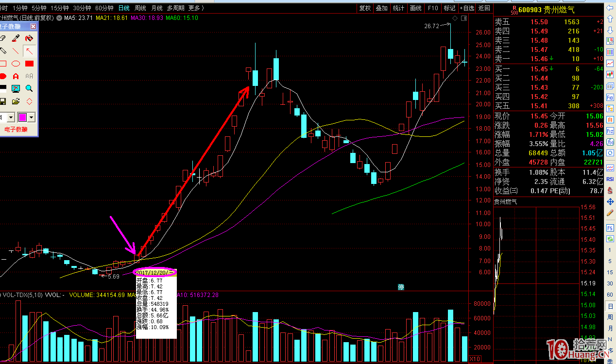Select the eyedropper tool in 电子教鞭 palette
Viewport: 616px width, 364px height.
pyautogui.click(x=16, y=38)
